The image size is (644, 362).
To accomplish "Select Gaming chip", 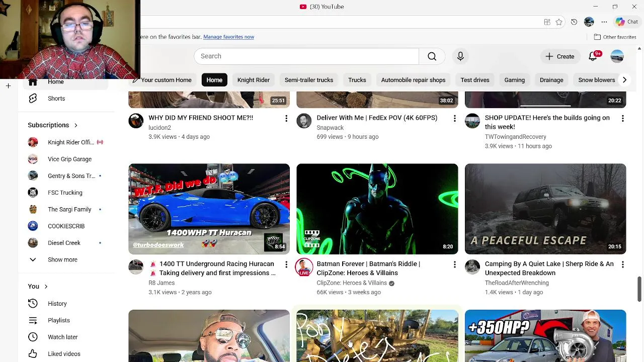I will 514,80.
